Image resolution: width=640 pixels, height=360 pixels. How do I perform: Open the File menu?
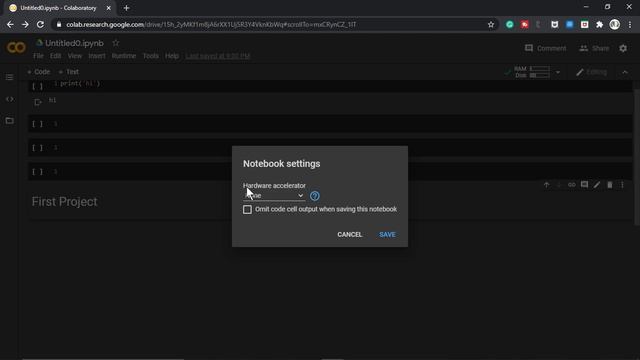click(x=38, y=56)
